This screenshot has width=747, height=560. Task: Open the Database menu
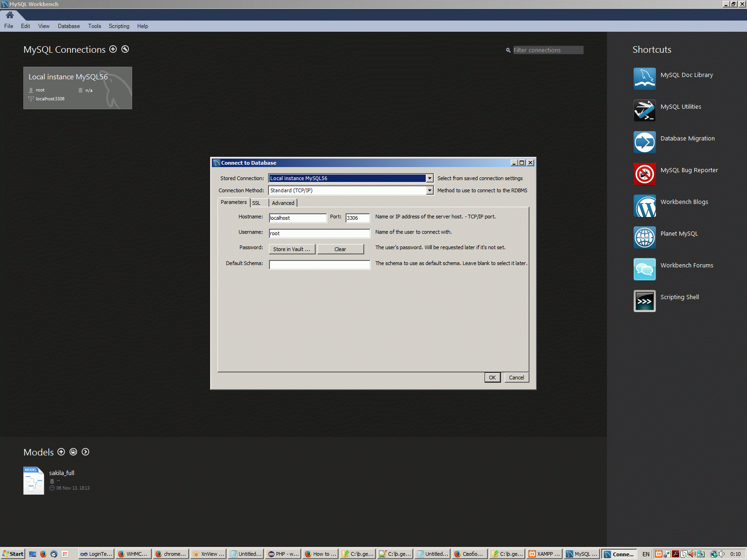[x=69, y=26]
